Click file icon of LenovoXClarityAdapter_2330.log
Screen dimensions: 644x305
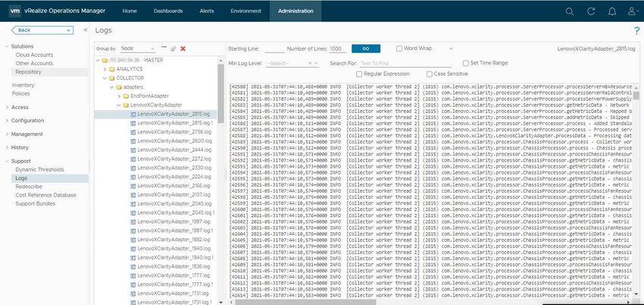coord(133,168)
